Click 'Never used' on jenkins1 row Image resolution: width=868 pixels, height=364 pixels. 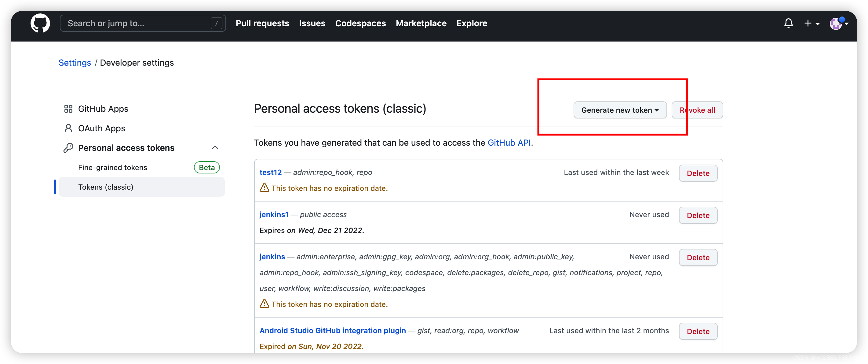(649, 214)
